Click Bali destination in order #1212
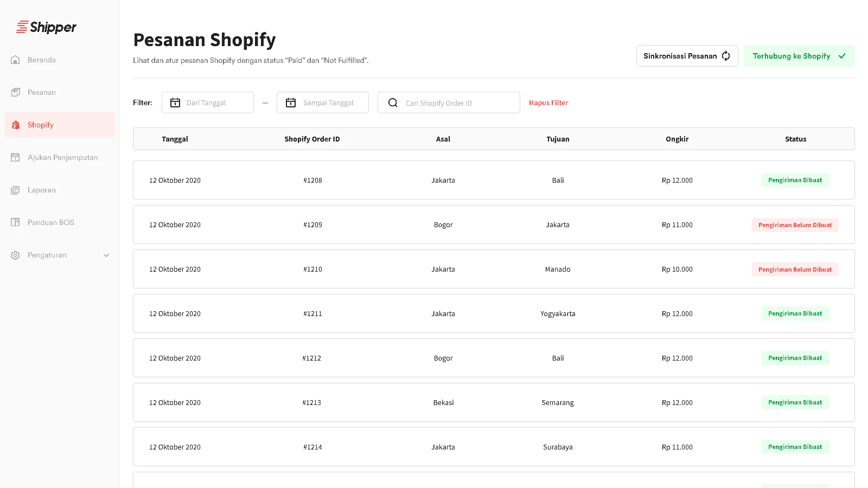868x488 pixels. pos(558,358)
